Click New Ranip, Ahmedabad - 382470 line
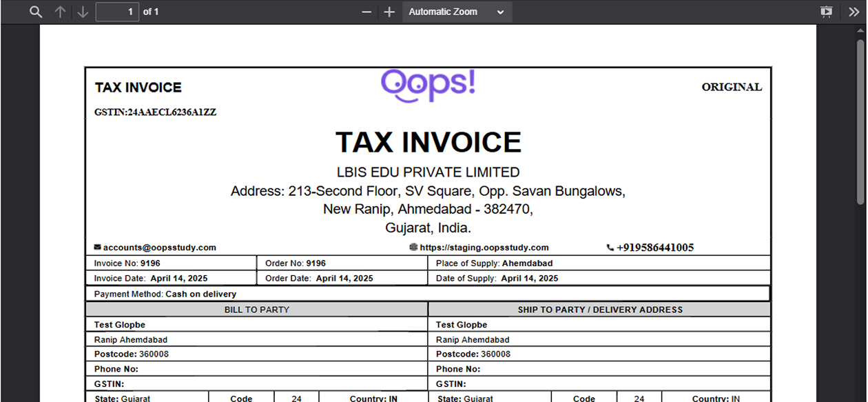 428,210
